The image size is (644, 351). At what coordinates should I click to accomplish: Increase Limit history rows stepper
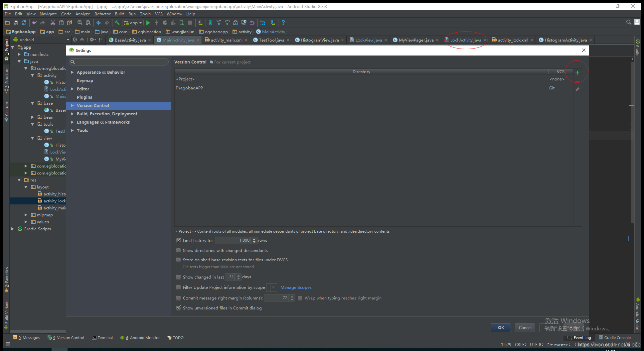coord(254,239)
